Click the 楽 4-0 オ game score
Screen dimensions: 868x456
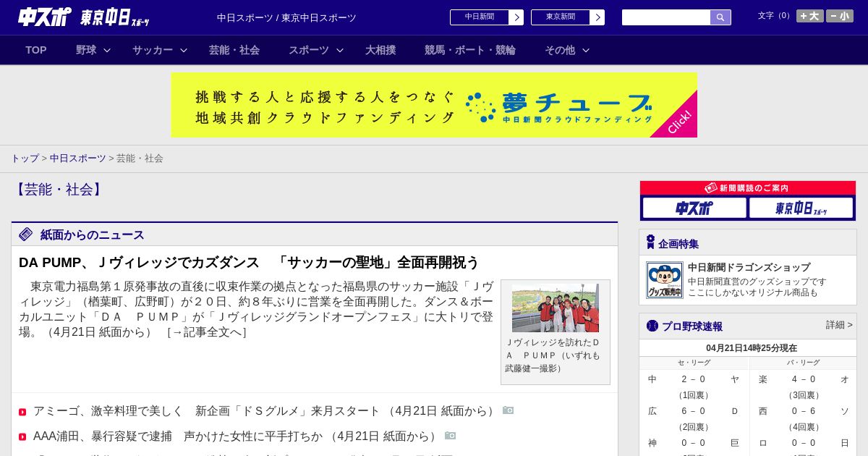(804, 379)
